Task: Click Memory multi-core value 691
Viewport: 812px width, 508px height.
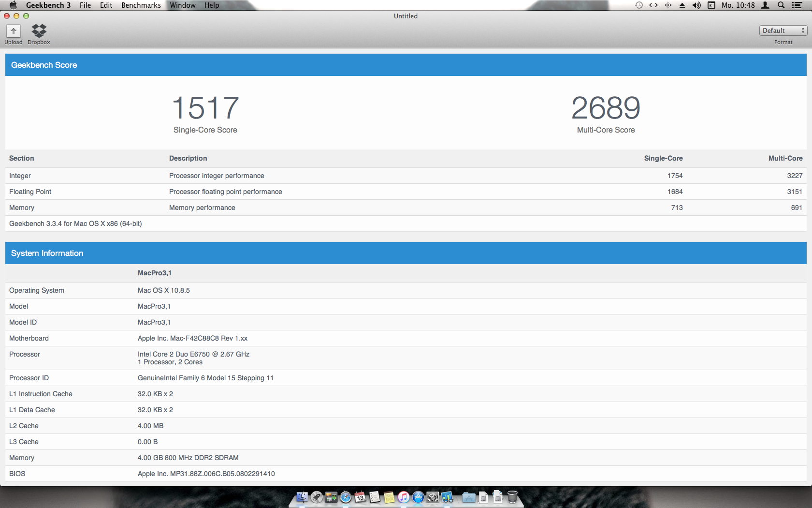Action: pyautogui.click(x=797, y=208)
